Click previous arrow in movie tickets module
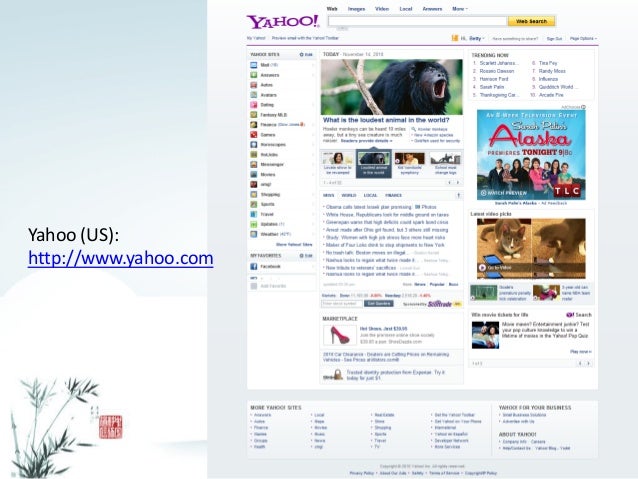This screenshot has width=638, height=479. [x=580, y=363]
